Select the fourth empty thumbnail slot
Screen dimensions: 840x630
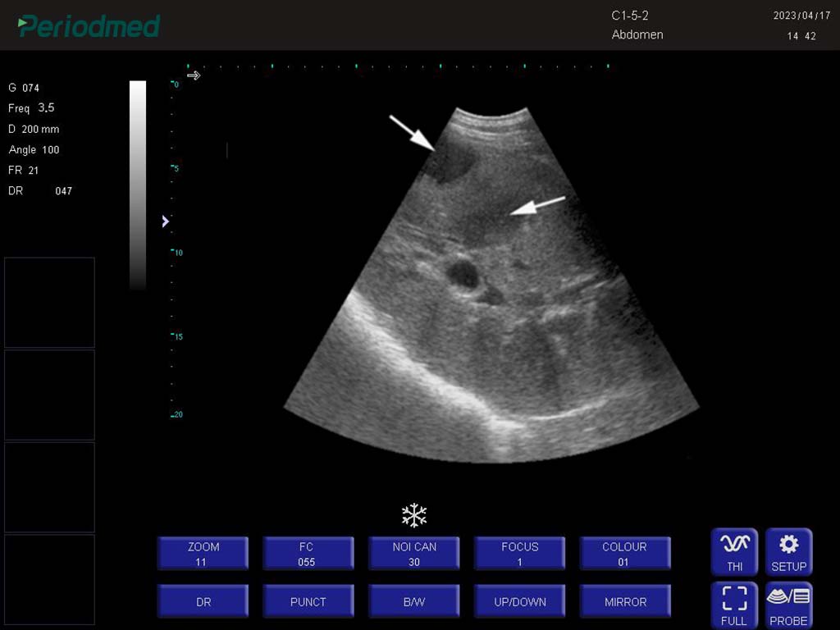[49, 580]
